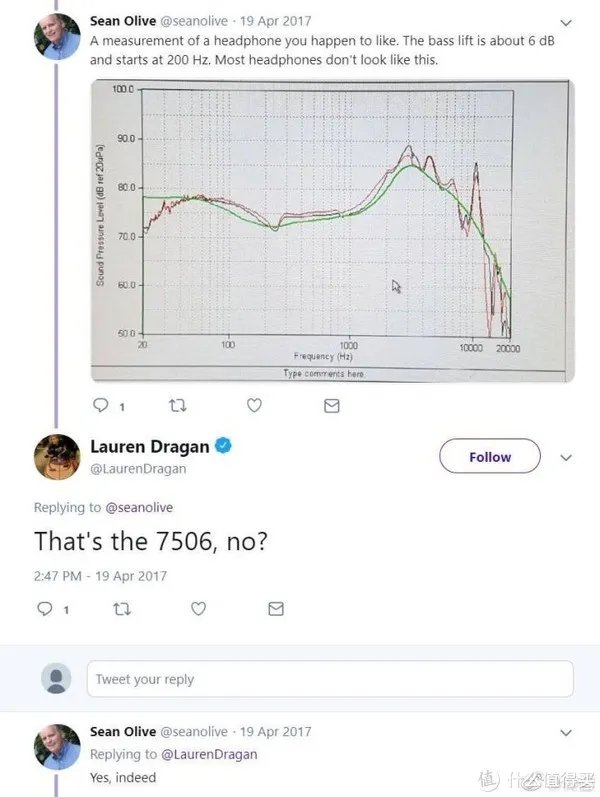Follow Lauren Dragan
The height and width of the screenshot is (797, 600).
(x=489, y=457)
